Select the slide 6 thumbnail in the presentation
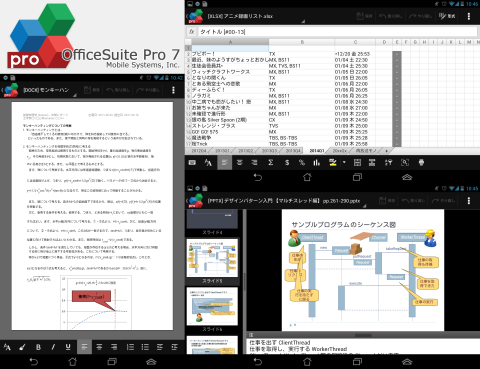Viewport: 480px width, 369px height. click(212, 306)
